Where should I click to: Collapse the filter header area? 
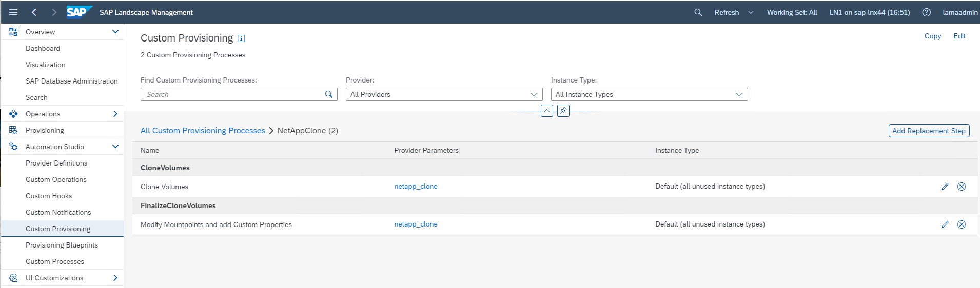[546, 111]
